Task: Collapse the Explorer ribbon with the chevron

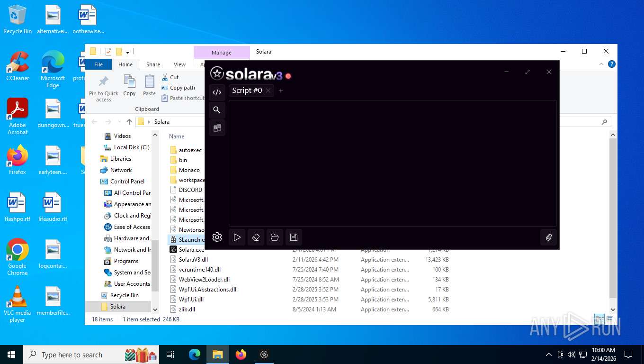Action: coord(602,64)
